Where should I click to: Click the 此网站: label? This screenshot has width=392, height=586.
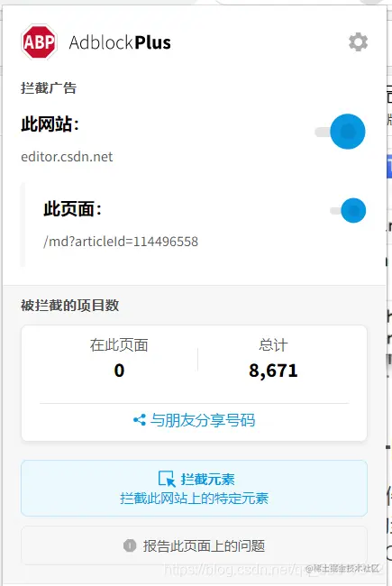point(50,124)
